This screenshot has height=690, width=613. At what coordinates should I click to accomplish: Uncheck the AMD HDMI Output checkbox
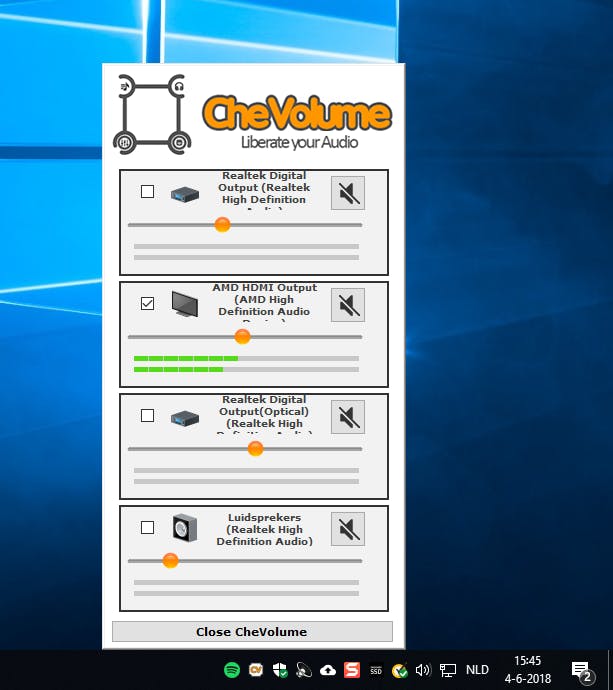point(147,303)
